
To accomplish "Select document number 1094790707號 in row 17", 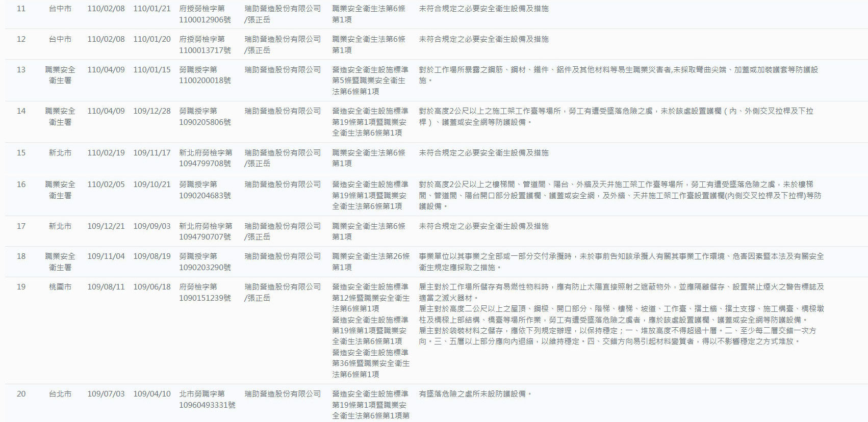I will 205,237.
